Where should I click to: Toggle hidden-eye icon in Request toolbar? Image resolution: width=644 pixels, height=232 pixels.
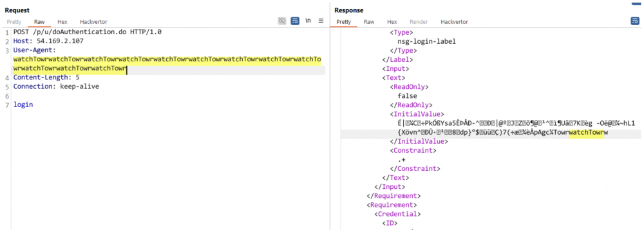coord(282,21)
